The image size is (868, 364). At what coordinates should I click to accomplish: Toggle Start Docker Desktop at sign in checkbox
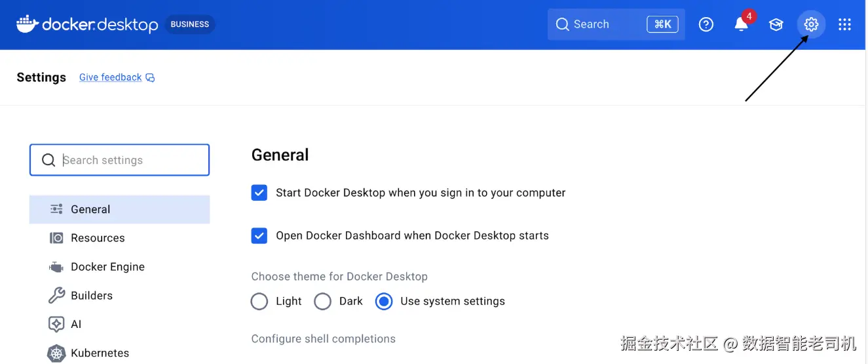click(x=259, y=193)
